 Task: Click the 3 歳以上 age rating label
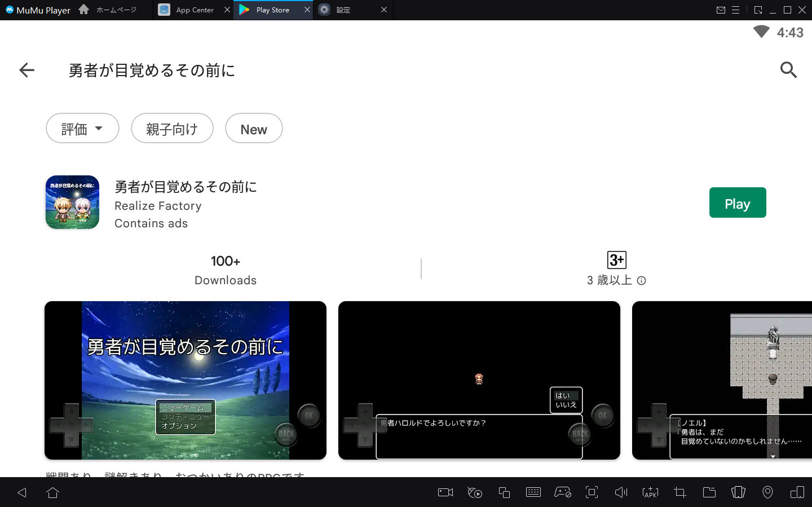609,280
